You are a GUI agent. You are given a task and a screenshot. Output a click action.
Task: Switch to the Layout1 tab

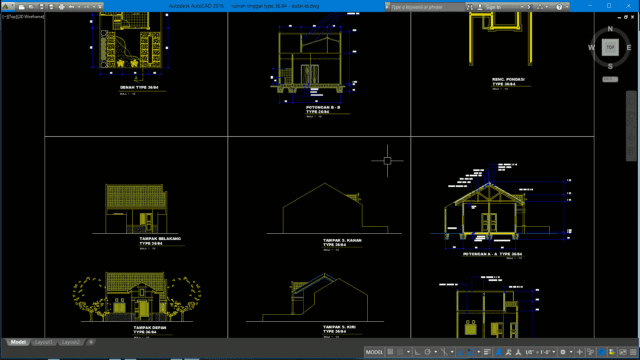[x=44, y=342]
